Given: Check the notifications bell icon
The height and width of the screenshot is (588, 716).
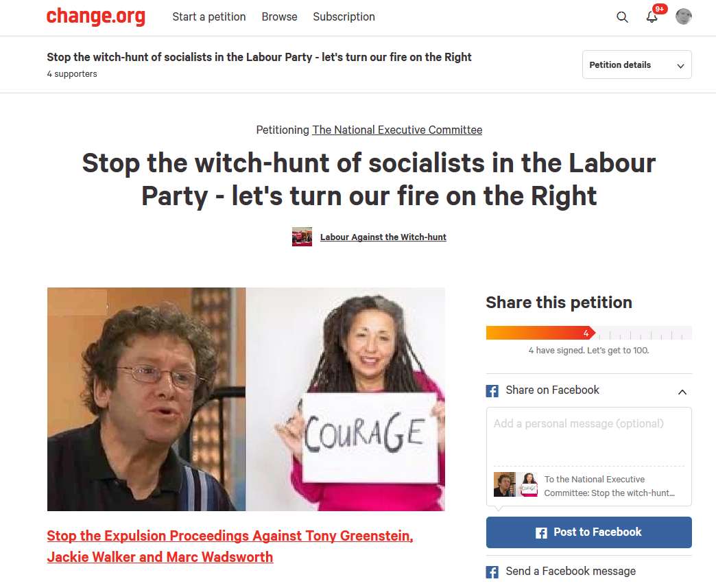Looking at the screenshot, I should pyautogui.click(x=652, y=17).
